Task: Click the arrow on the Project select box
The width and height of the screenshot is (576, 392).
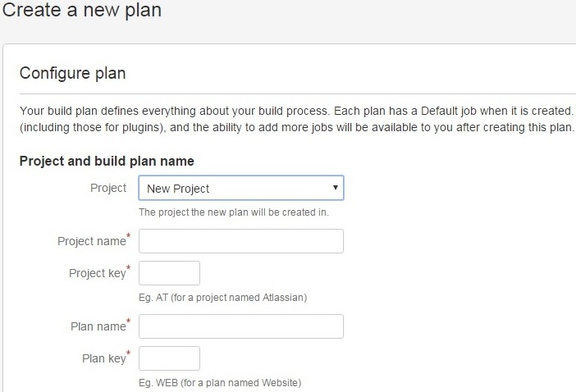Action: 335,188
